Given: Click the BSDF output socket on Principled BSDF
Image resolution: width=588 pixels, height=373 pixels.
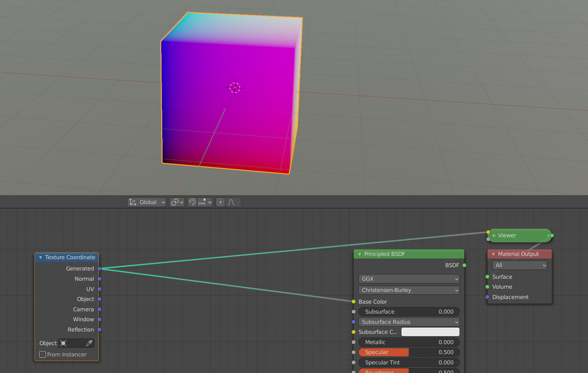Looking at the screenshot, I should [464, 265].
